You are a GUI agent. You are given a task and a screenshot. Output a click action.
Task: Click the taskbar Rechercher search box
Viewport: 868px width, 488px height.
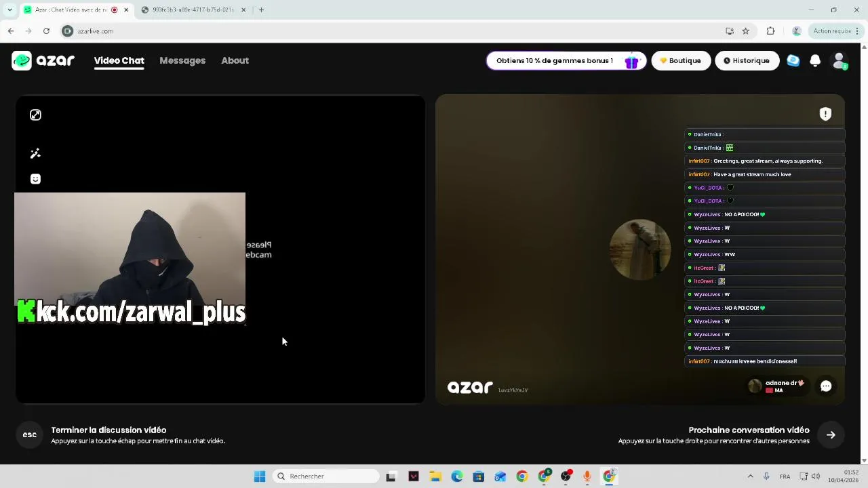325,476
